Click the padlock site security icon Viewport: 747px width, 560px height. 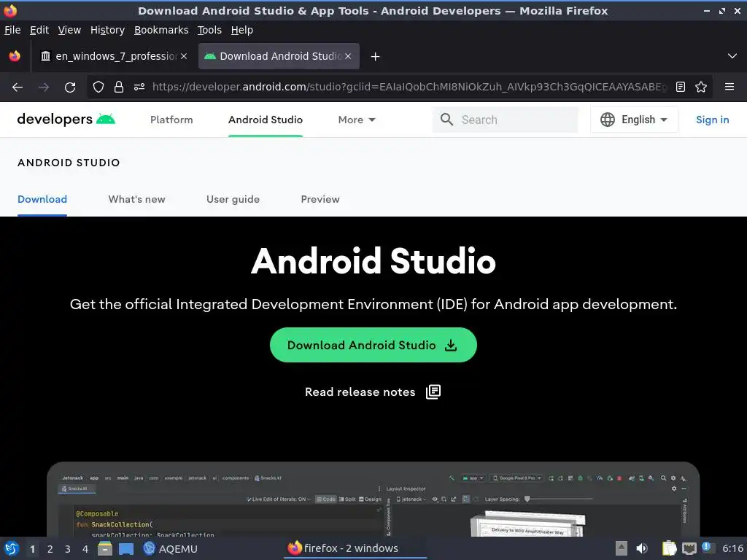pyautogui.click(x=119, y=87)
